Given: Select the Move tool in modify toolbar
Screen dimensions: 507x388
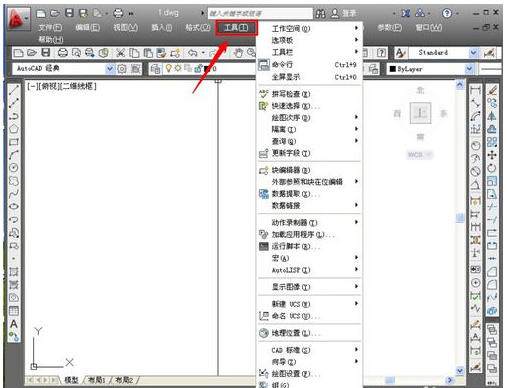Looking at the screenshot, I should 492,155.
